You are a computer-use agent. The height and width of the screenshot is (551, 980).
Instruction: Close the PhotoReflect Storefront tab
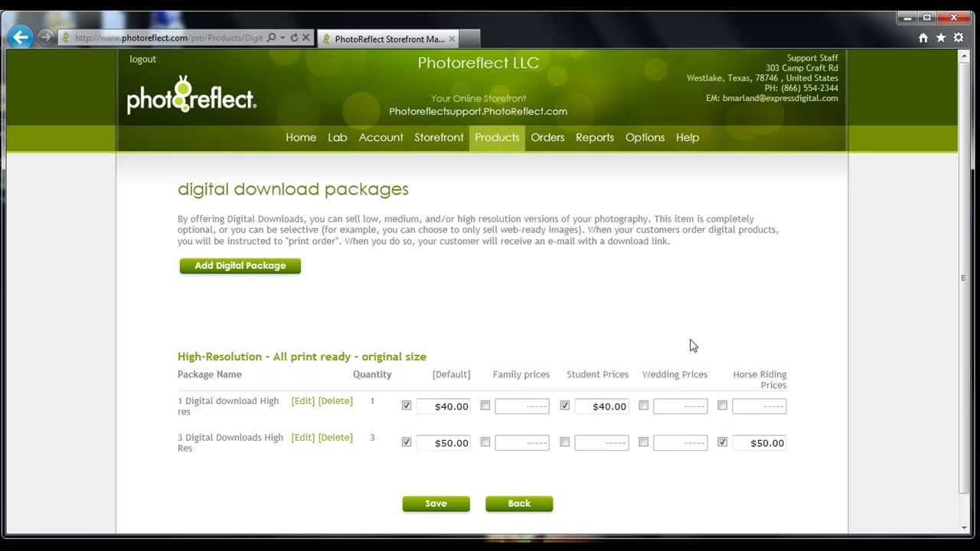pos(452,38)
